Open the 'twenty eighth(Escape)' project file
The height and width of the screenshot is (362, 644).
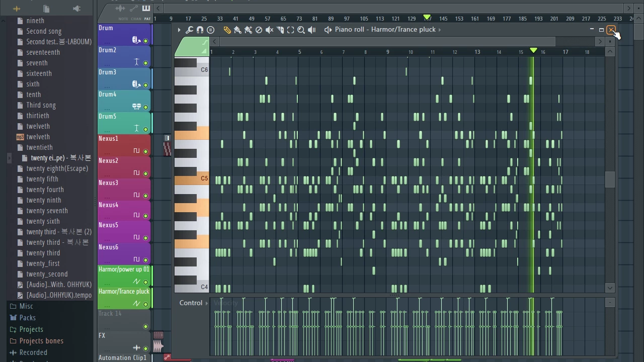57,168
